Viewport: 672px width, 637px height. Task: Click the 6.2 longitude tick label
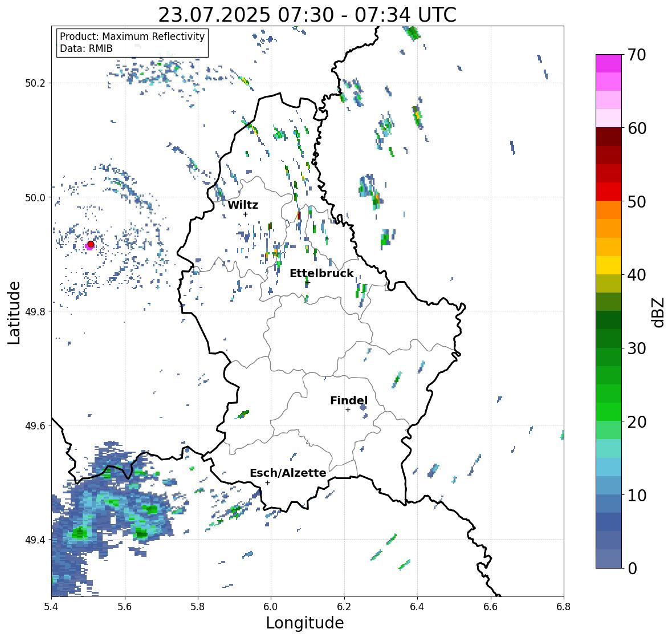344,607
